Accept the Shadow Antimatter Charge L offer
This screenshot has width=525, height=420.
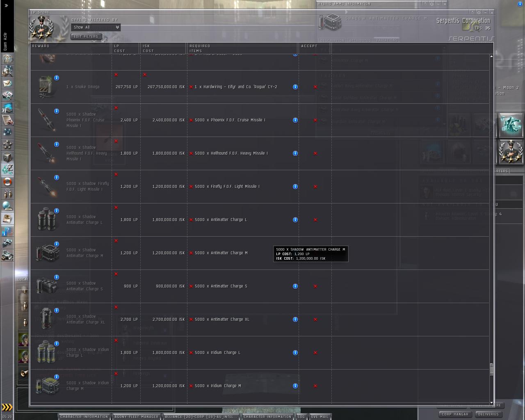(315, 220)
